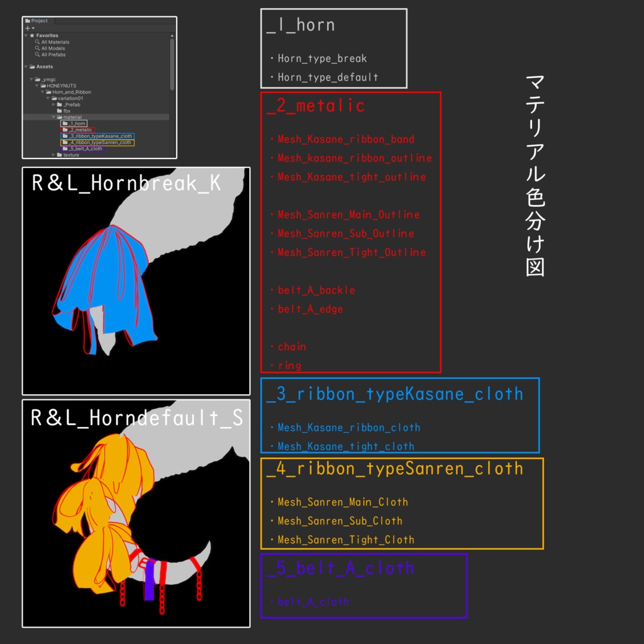Collapse the variation01 folder

(x=48, y=98)
